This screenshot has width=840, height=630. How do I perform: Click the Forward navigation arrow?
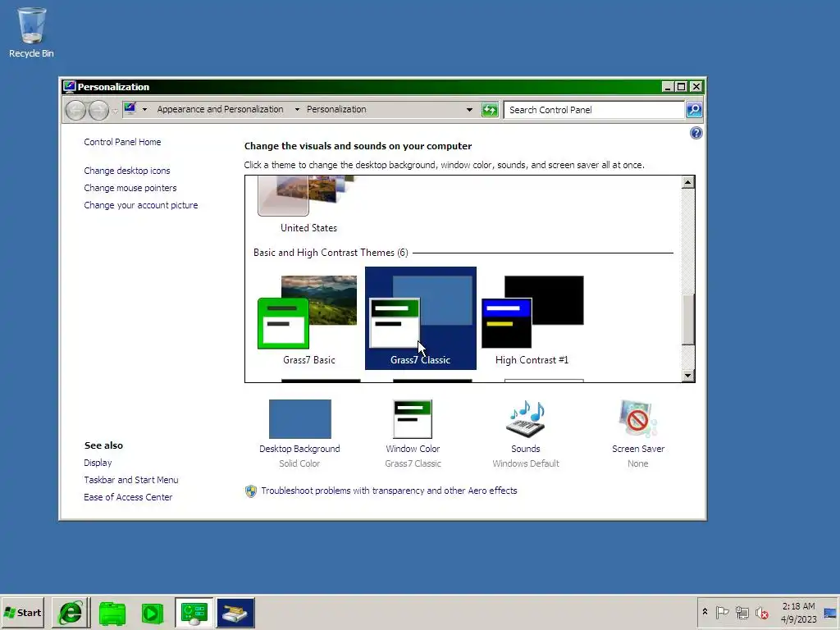(98, 111)
